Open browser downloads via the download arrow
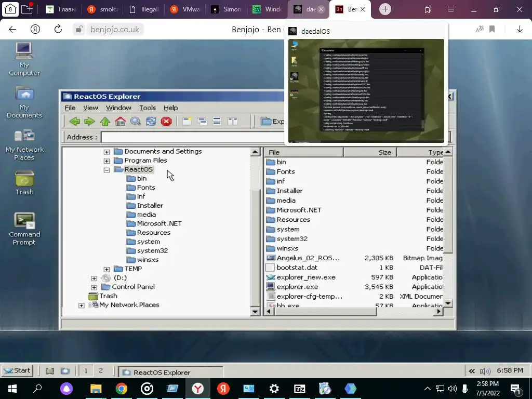This screenshot has height=399, width=532. pyautogui.click(x=520, y=30)
